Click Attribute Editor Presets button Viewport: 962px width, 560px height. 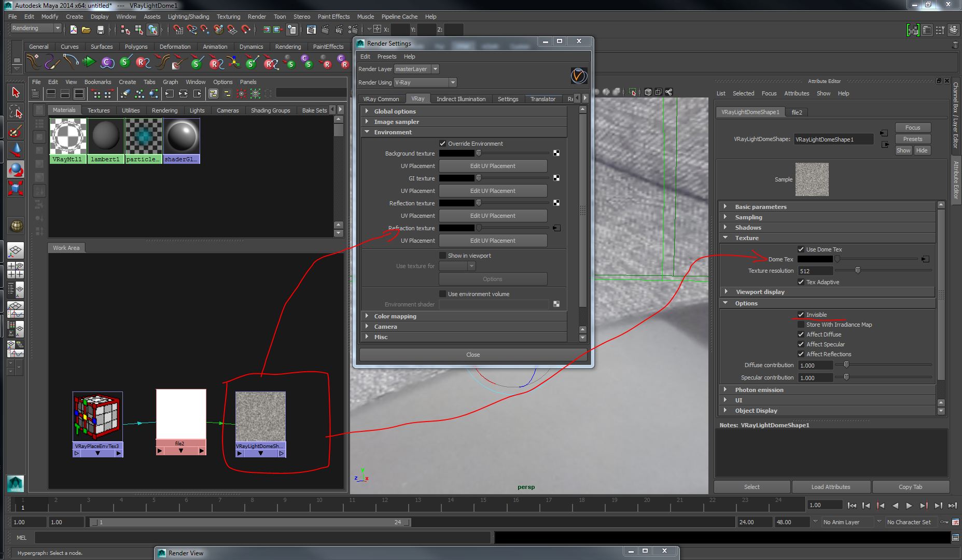913,139
